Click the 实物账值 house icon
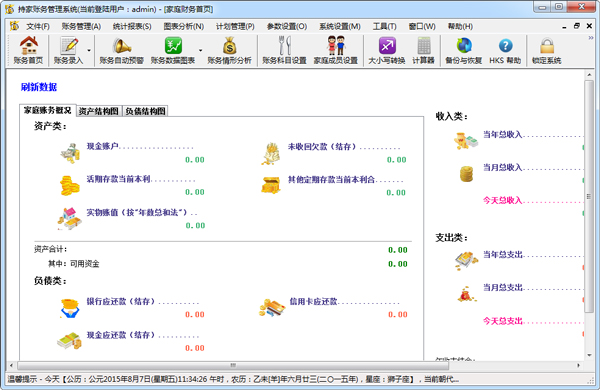The width and height of the screenshot is (600, 390). coord(70,219)
